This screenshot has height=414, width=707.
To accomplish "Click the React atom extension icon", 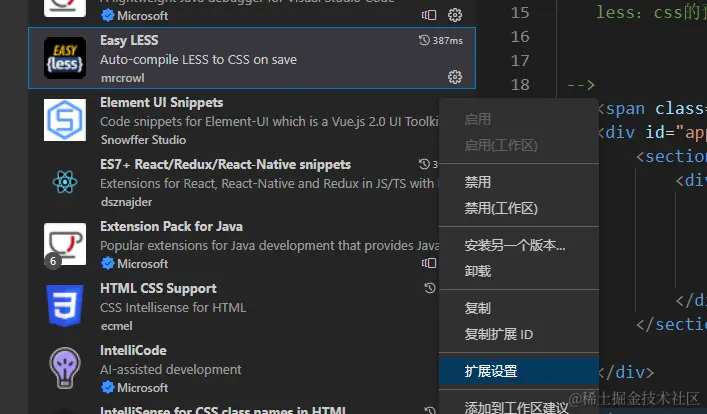I will [x=65, y=182].
